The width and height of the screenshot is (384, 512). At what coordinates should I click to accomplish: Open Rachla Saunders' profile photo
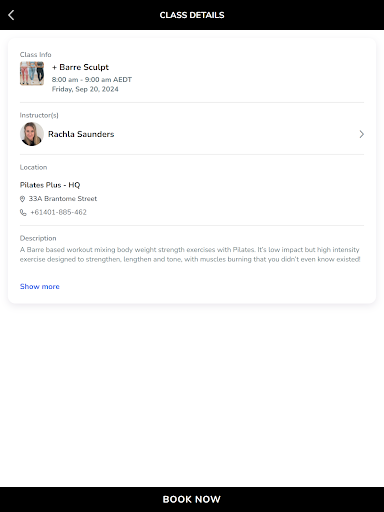32,134
